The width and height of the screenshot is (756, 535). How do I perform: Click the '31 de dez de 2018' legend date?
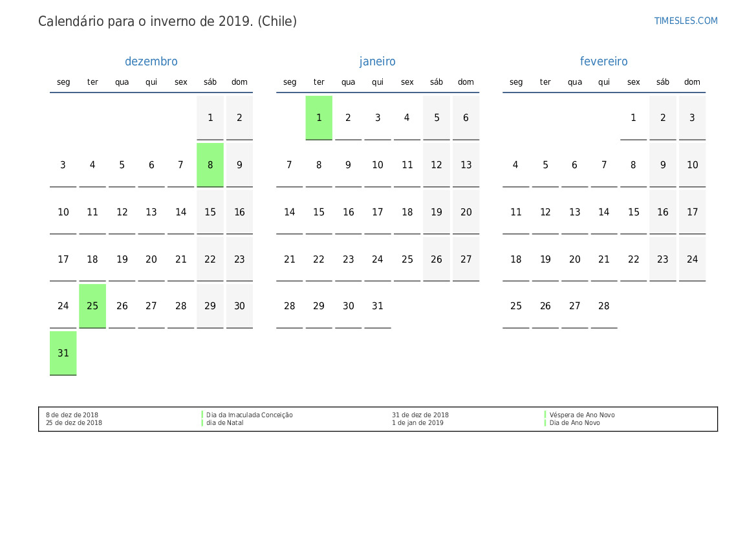click(x=420, y=415)
